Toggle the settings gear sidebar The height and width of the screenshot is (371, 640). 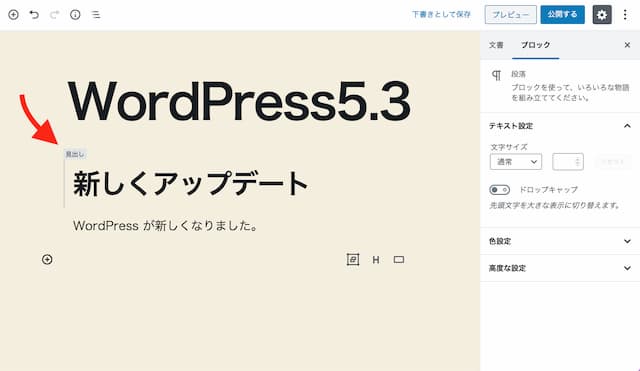(602, 15)
